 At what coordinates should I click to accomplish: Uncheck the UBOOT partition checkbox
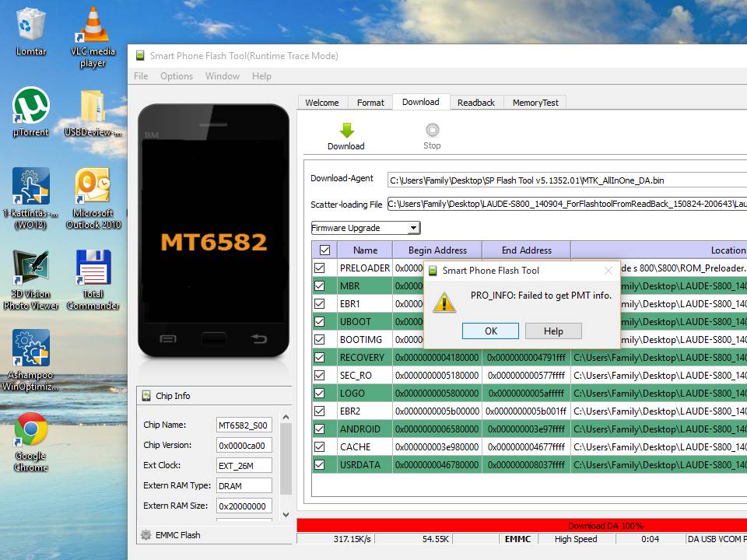click(319, 321)
